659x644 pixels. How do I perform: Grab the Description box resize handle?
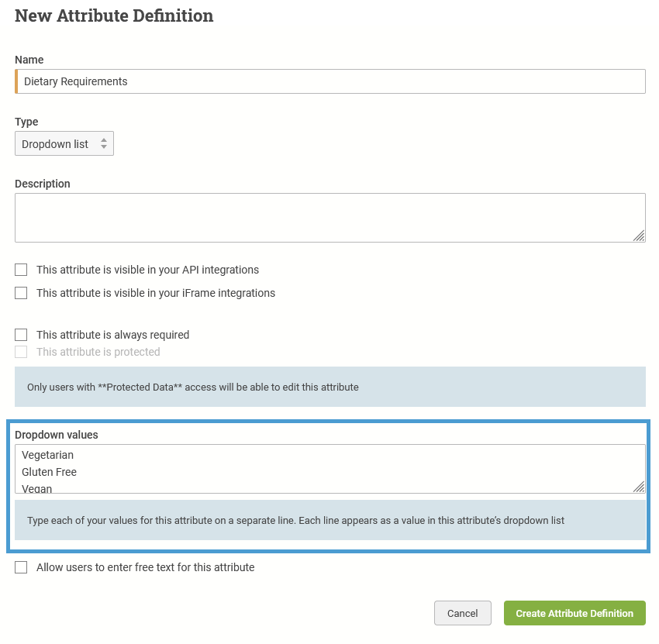click(x=639, y=236)
